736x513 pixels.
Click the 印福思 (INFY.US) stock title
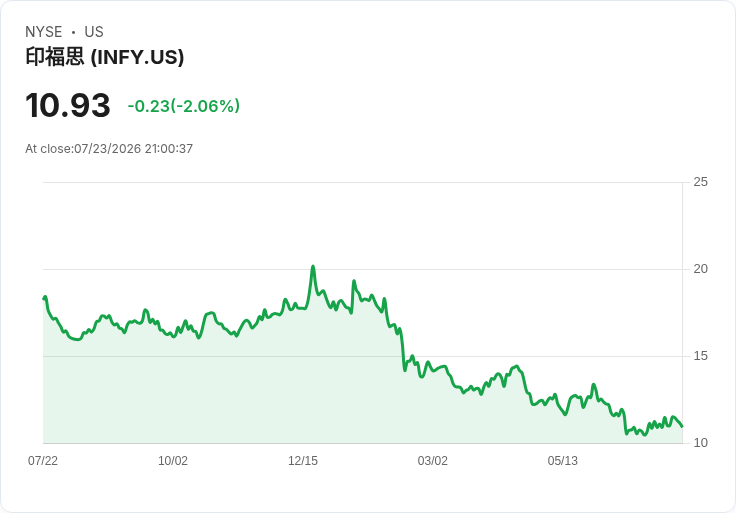(x=104, y=57)
